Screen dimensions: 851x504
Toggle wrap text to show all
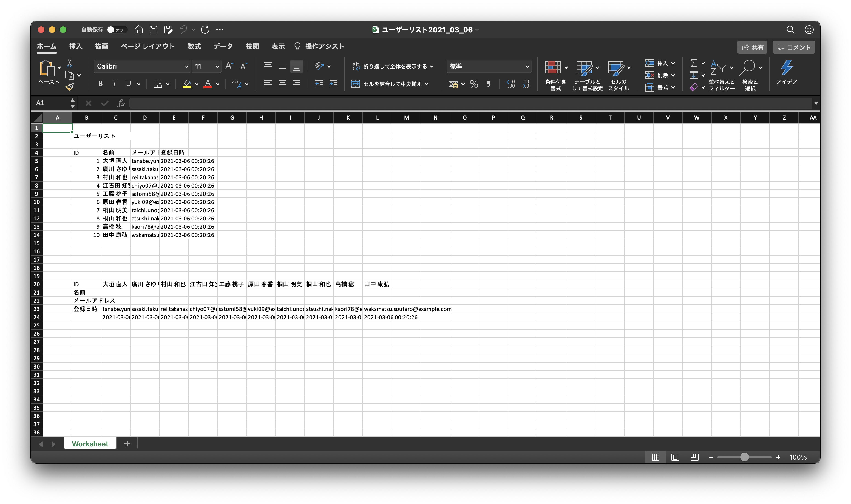(393, 67)
